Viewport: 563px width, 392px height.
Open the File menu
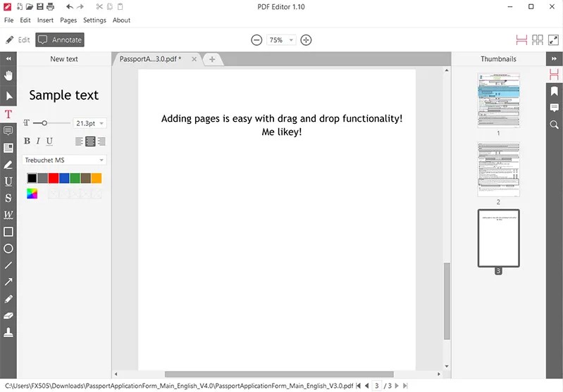pyautogui.click(x=8, y=20)
